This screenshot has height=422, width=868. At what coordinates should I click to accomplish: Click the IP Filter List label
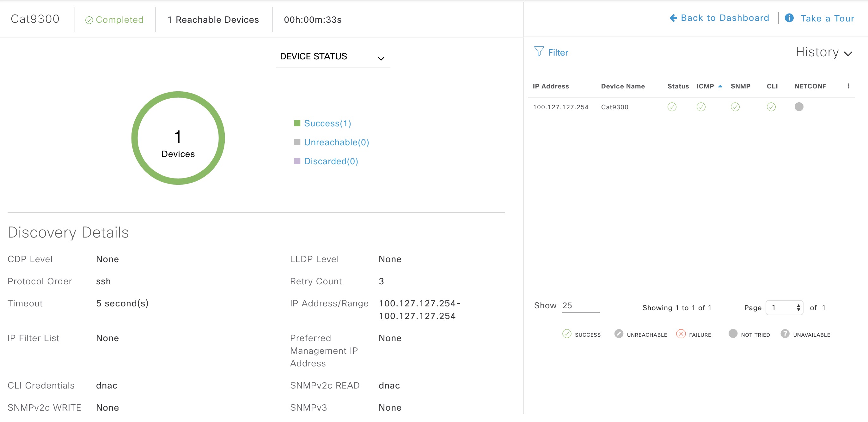[34, 338]
